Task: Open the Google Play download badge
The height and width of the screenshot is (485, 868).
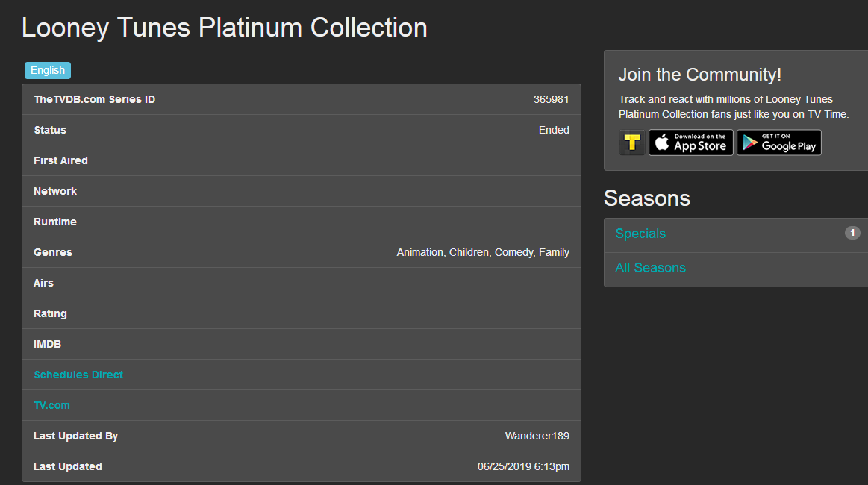Action: coord(779,143)
